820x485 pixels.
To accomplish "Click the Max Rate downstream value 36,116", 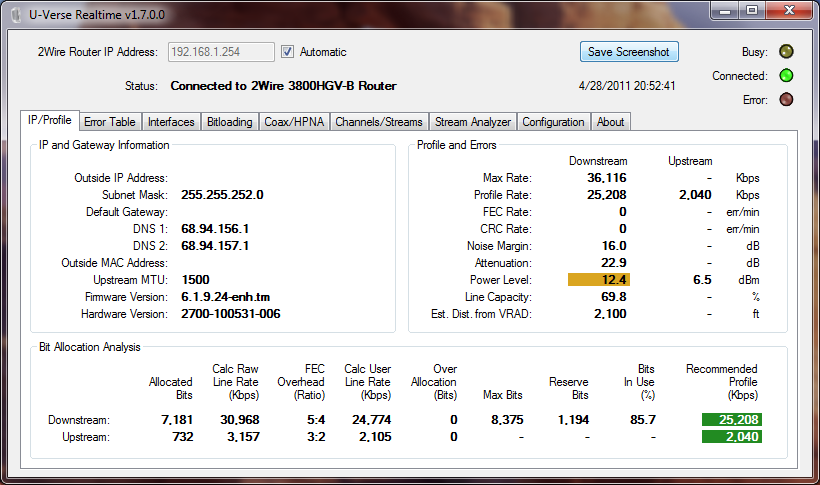I will [x=607, y=178].
